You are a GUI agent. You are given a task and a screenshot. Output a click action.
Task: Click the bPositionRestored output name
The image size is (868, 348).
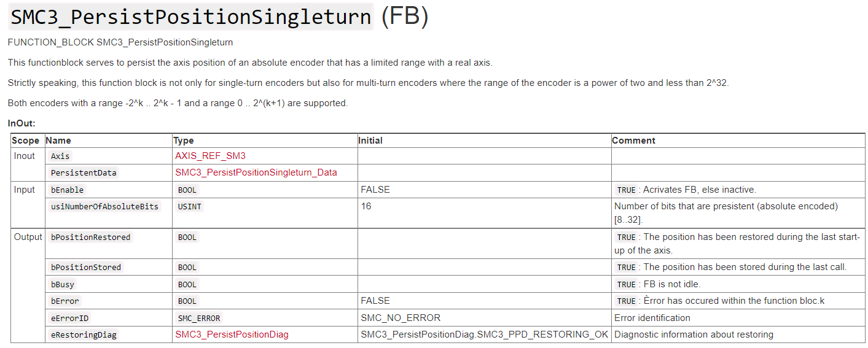point(90,238)
